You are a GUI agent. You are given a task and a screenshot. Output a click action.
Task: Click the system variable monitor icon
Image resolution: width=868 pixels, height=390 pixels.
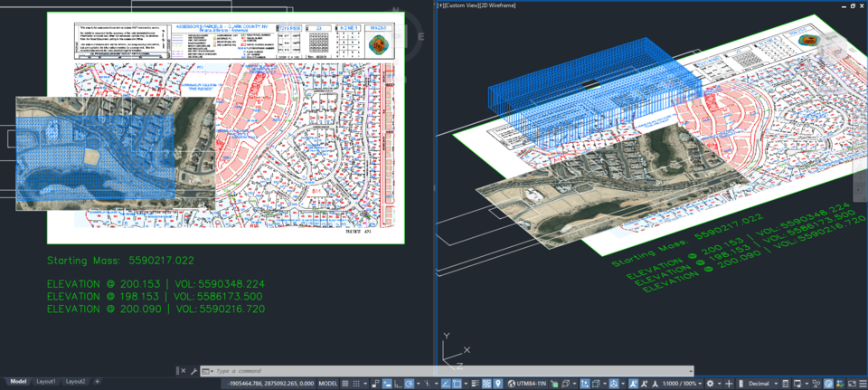(840, 384)
